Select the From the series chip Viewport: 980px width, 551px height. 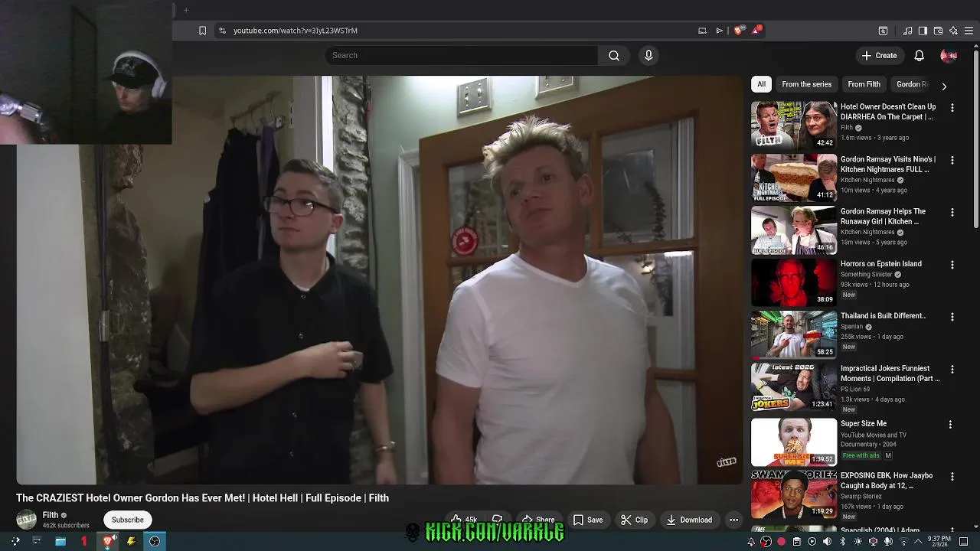pyautogui.click(x=806, y=84)
